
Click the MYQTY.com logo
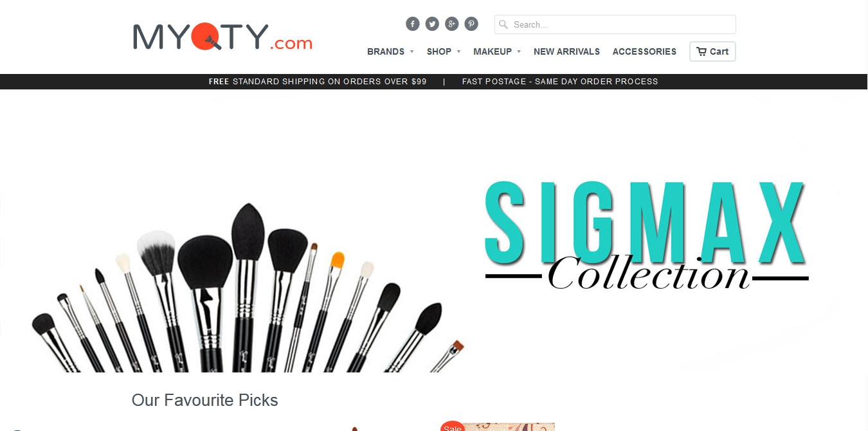pos(222,37)
